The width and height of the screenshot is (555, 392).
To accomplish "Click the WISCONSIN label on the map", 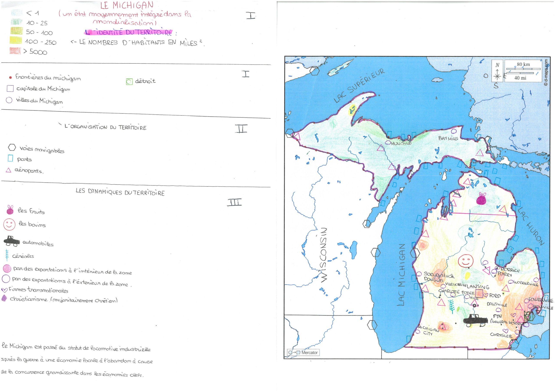I will [x=323, y=255].
